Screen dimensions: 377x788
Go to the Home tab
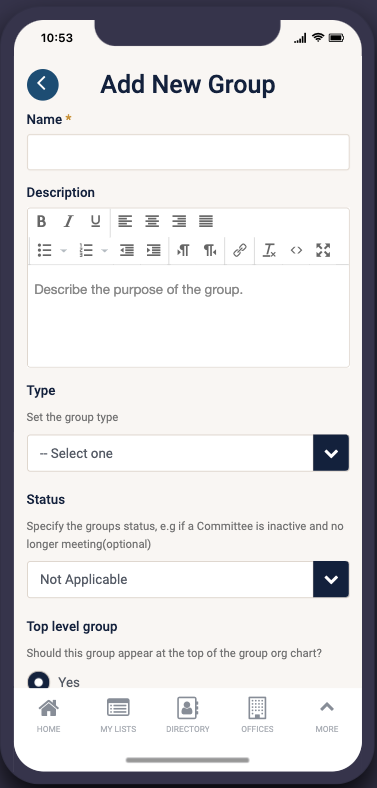[x=48, y=715]
